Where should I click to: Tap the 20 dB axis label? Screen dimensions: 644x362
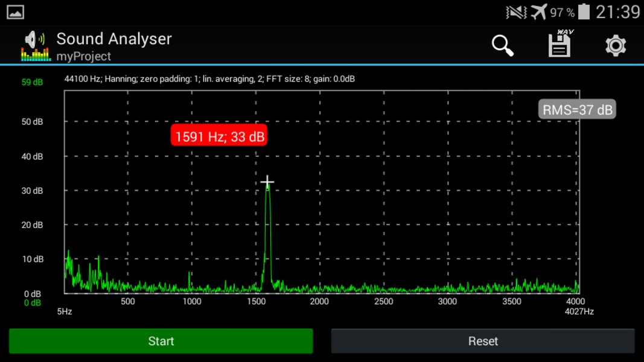[32, 225]
